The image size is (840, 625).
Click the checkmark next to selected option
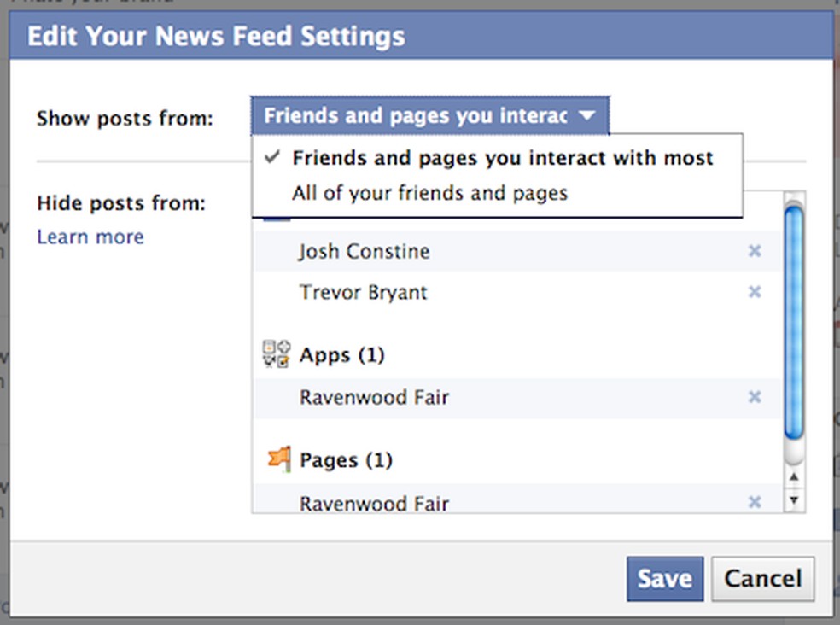point(271,157)
